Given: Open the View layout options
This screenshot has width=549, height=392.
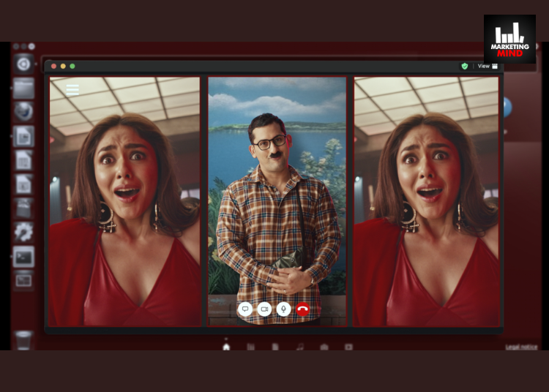Looking at the screenshot, I should click(x=484, y=66).
